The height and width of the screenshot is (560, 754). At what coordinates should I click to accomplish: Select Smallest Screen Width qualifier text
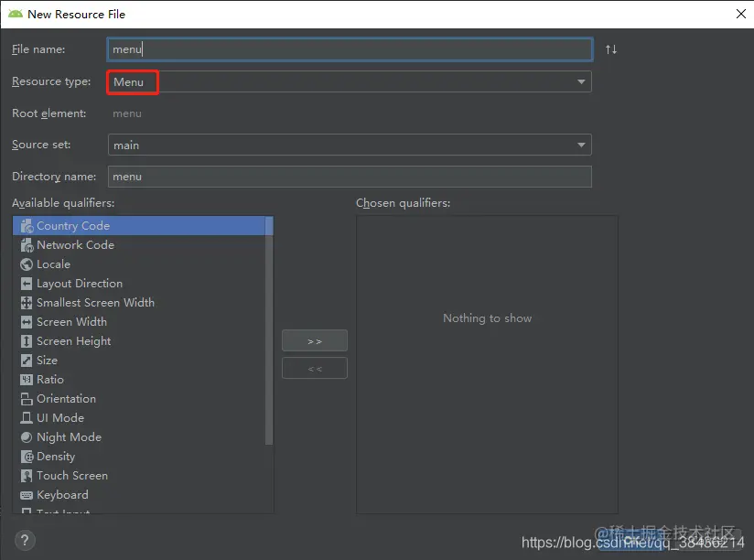pos(96,302)
